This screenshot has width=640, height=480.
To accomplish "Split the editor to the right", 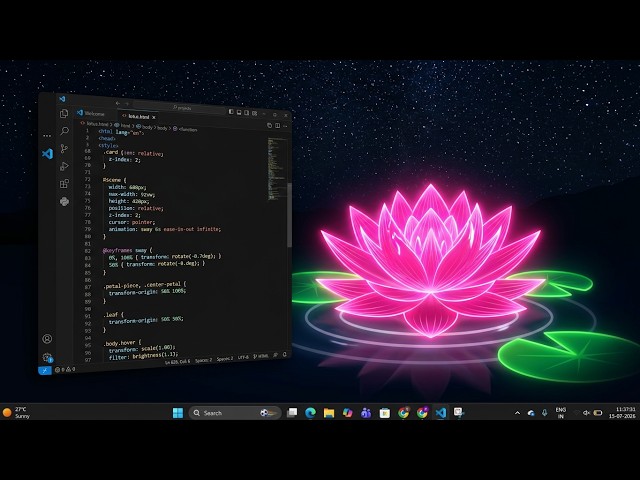I will click(278, 126).
